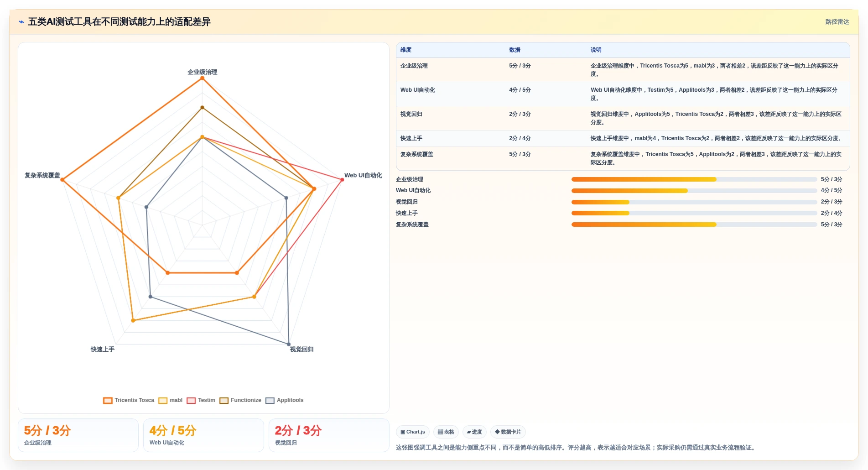Click the 快速上手 progress bar
Image resolution: width=868 pixels, height=470 pixels.
pos(694,213)
